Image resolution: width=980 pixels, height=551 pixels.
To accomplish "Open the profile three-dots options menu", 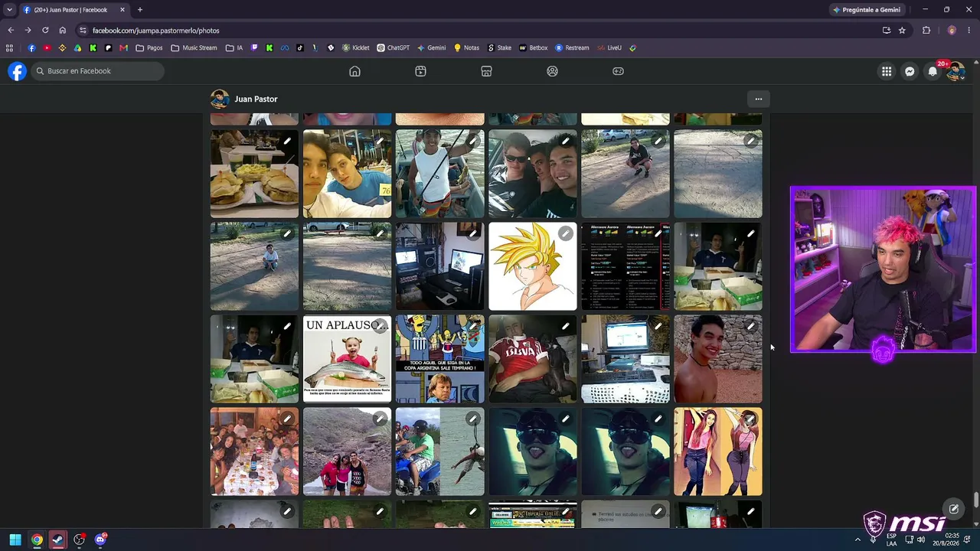I will pyautogui.click(x=758, y=99).
